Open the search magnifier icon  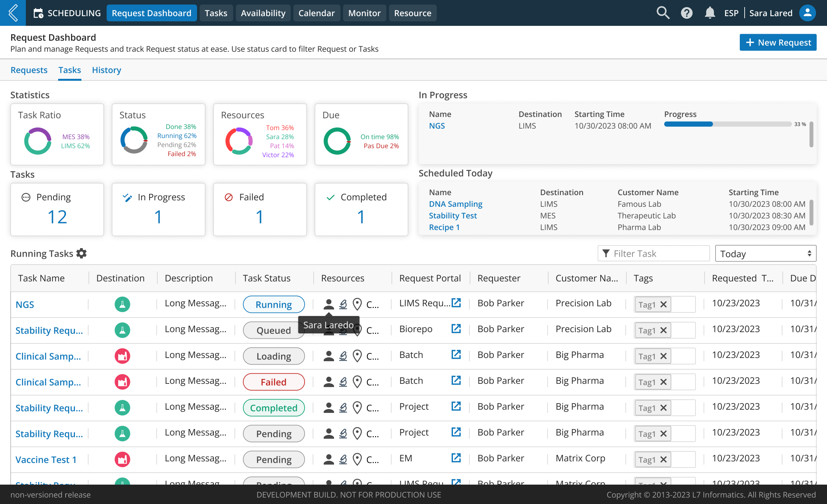click(x=663, y=13)
